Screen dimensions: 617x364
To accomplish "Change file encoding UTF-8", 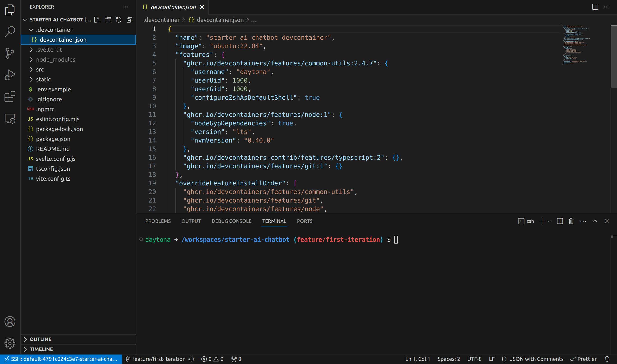I will pyautogui.click(x=474, y=359).
